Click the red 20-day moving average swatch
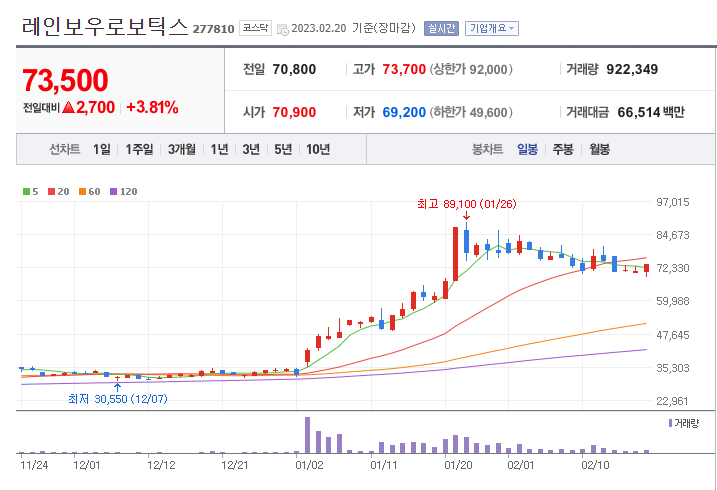Viewport: 717px width, 490px height. click(x=51, y=192)
